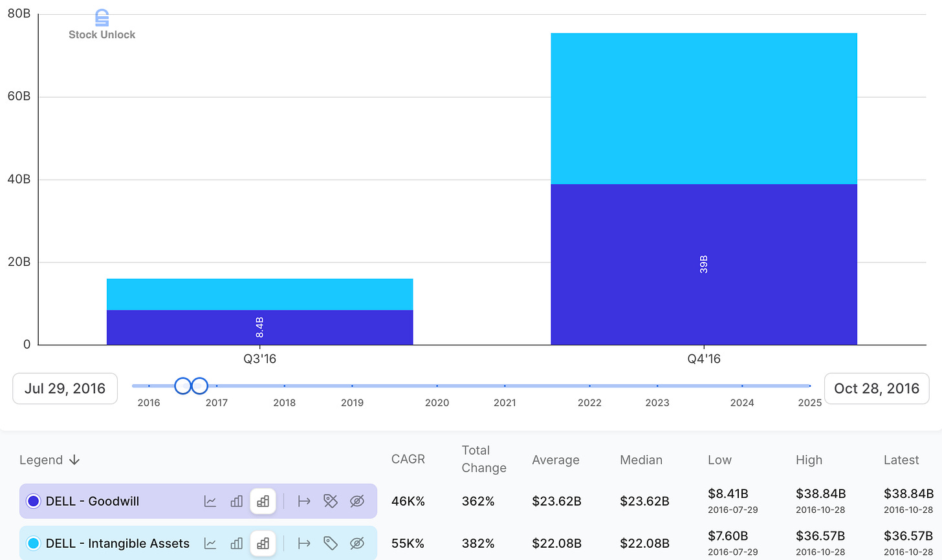Open the Jul 29, 2016 start date field
The image size is (942, 560).
pyautogui.click(x=65, y=389)
